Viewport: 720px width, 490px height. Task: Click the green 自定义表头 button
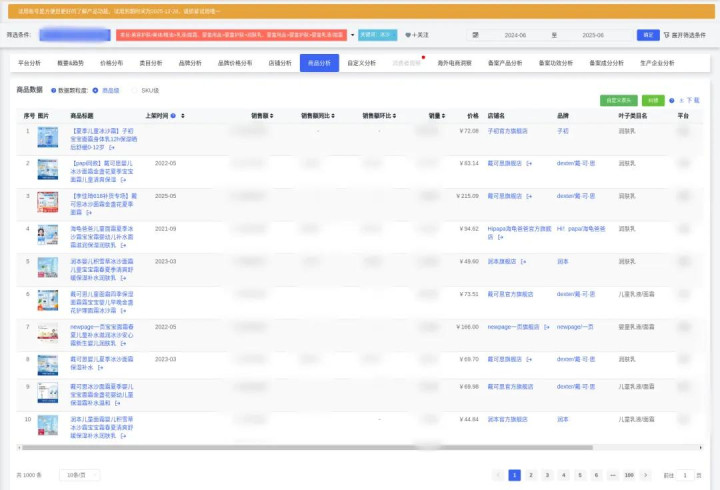[x=619, y=100]
